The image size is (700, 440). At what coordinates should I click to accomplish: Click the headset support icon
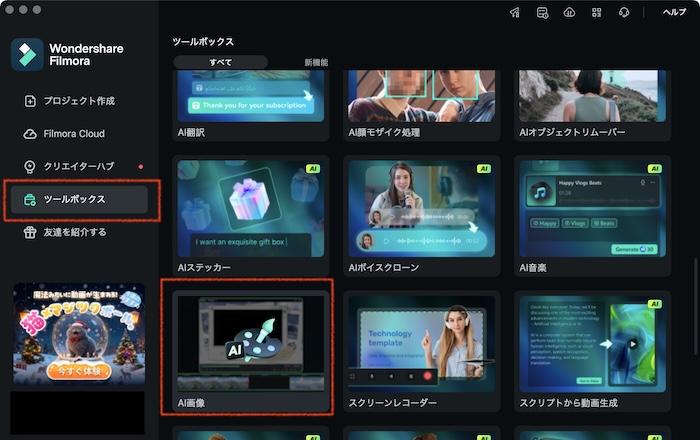[624, 12]
